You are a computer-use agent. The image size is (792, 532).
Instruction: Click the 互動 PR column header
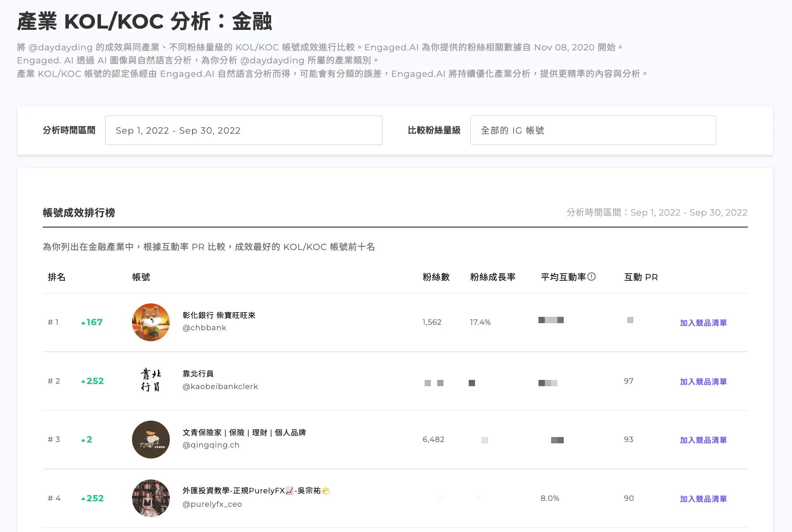click(x=641, y=277)
